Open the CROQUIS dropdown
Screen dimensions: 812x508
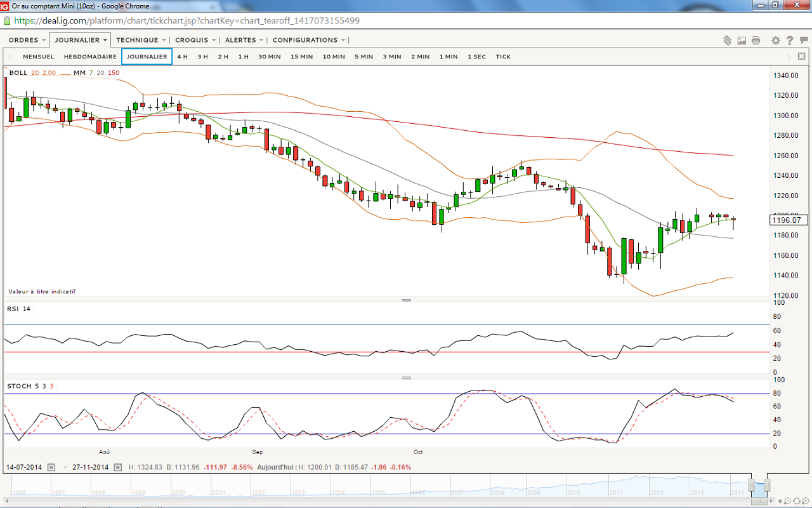[195, 40]
